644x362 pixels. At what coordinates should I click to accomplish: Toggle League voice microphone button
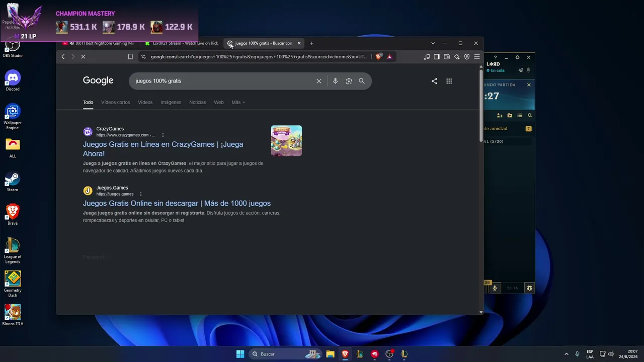point(495,288)
